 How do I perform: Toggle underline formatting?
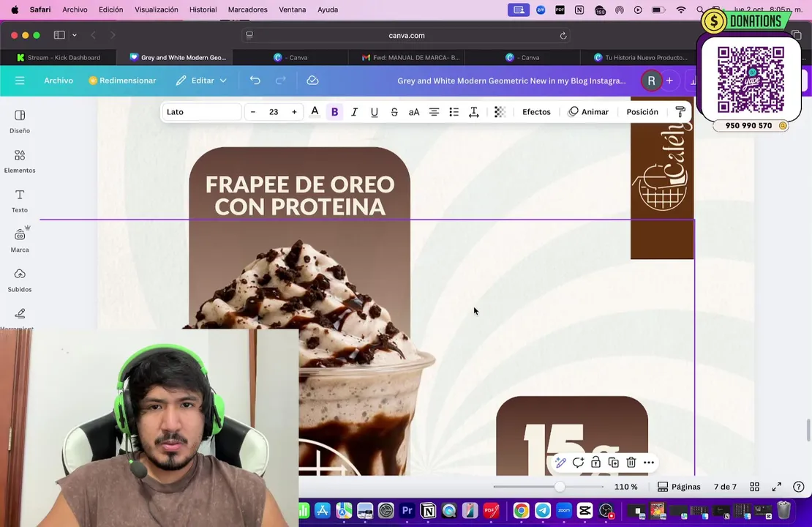[374, 112]
